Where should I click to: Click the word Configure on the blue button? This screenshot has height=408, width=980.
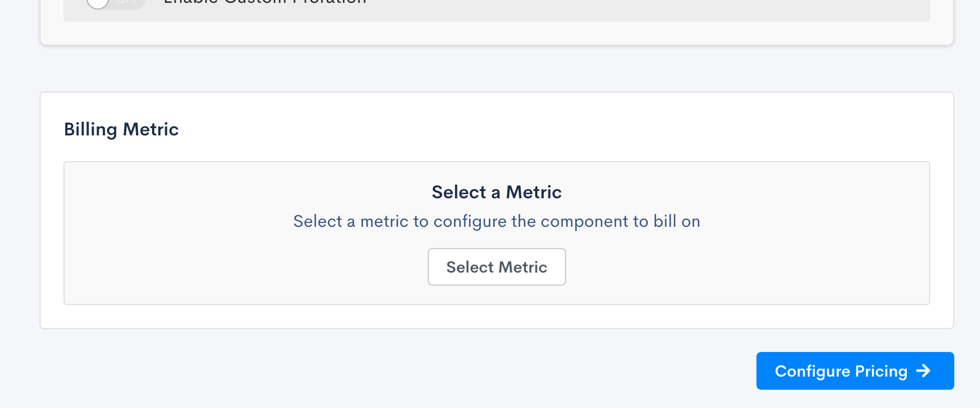point(812,371)
